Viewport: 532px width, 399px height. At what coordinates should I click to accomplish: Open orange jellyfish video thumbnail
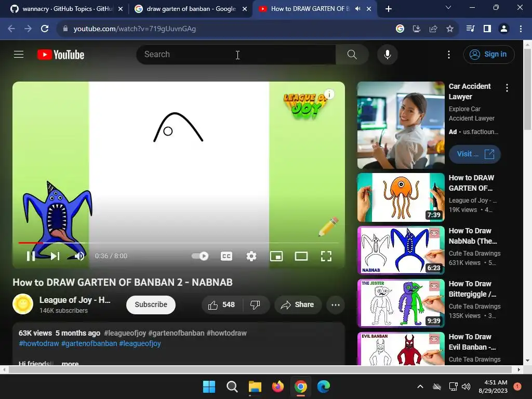point(401,197)
